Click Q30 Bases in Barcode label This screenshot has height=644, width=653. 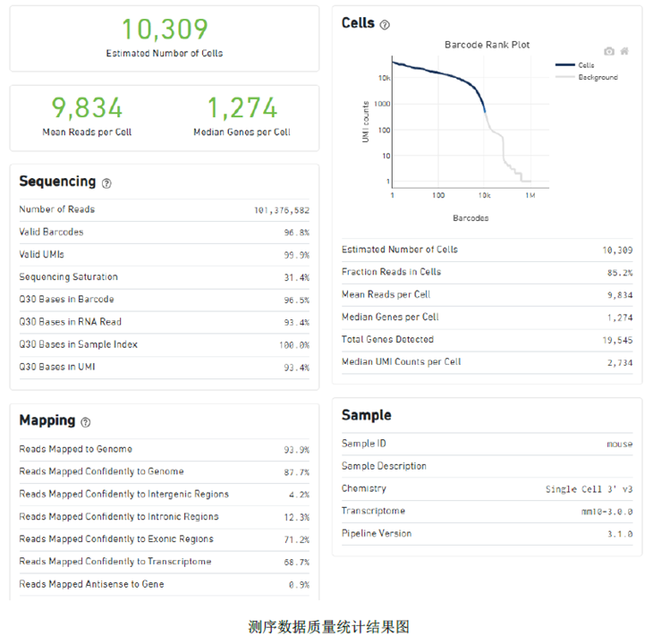(66, 300)
